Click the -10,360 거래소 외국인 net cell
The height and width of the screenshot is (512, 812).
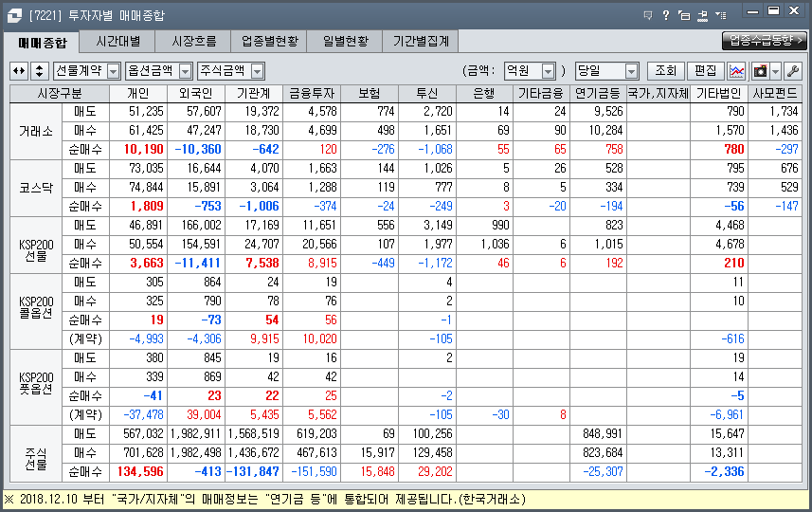(x=198, y=150)
